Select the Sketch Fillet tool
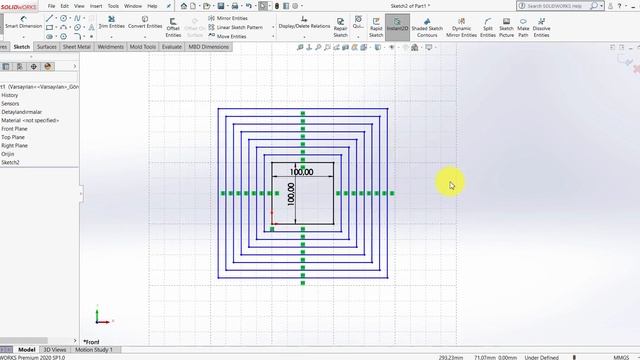 pos(77,36)
